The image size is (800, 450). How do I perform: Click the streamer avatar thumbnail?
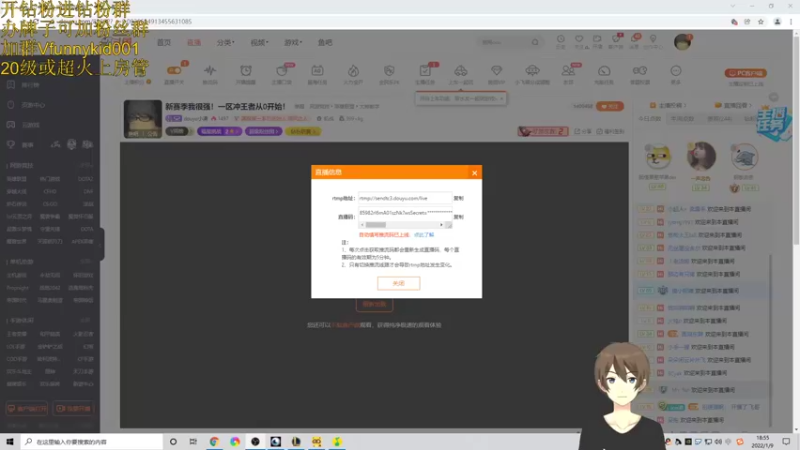[142, 118]
